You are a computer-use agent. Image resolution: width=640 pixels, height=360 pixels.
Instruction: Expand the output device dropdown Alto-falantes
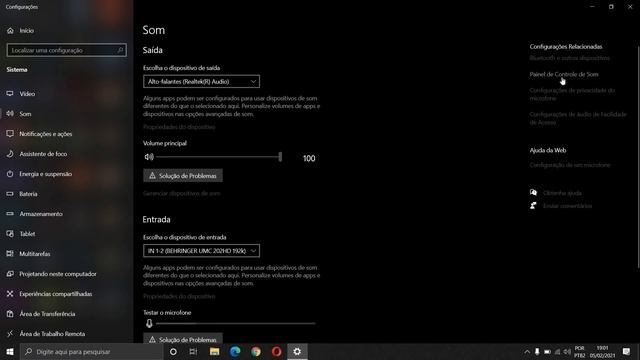point(201,81)
